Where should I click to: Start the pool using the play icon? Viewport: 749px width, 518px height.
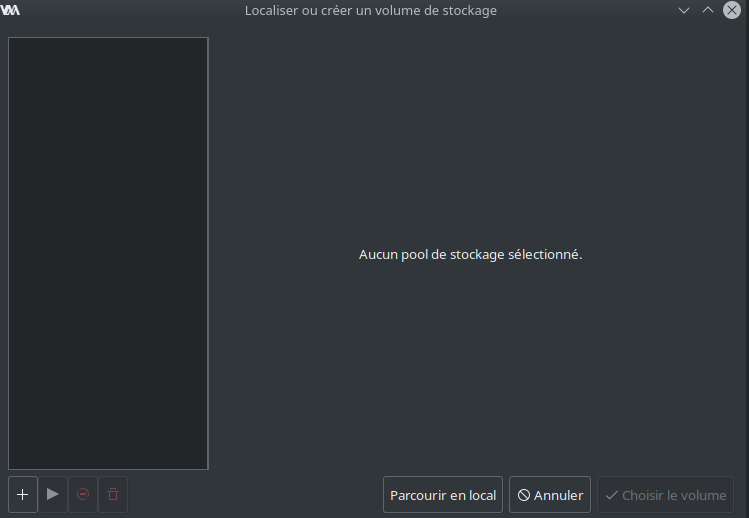click(53, 495)
